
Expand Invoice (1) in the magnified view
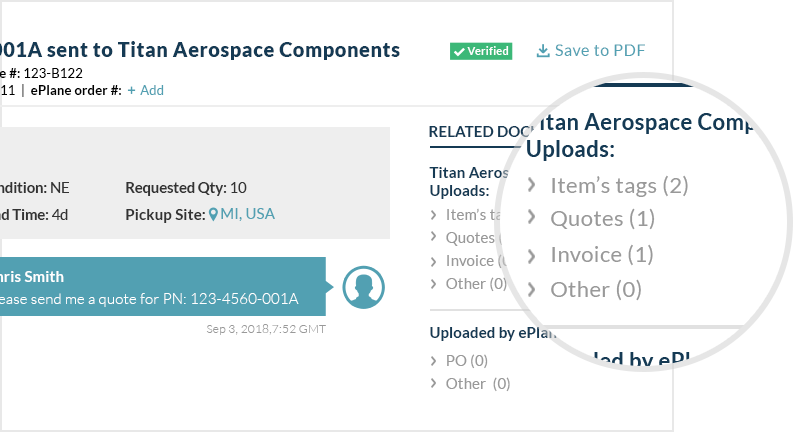tap(590, 255)
